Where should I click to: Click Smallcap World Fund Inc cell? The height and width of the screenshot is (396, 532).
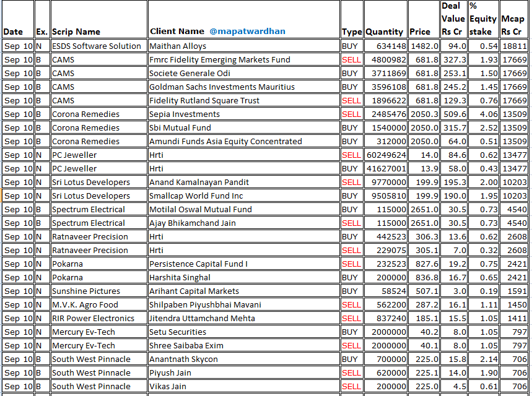(244, 196)
